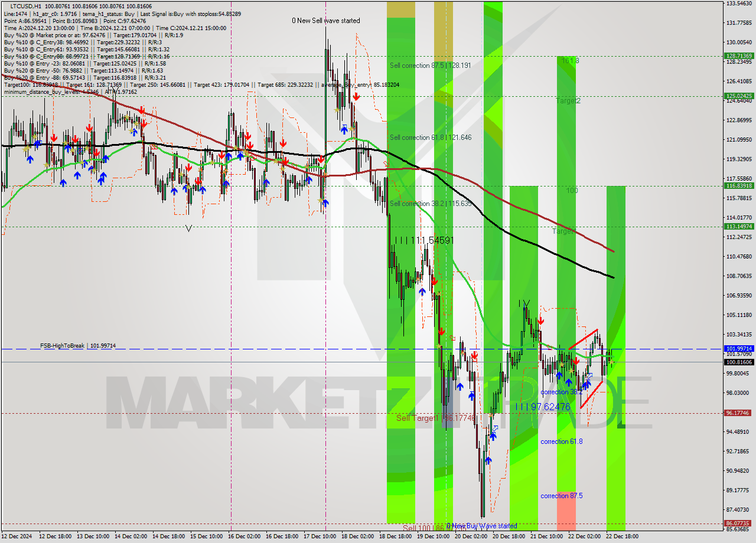Click 'Sell correction 38.2 | 115.635' label

(431, 204)
